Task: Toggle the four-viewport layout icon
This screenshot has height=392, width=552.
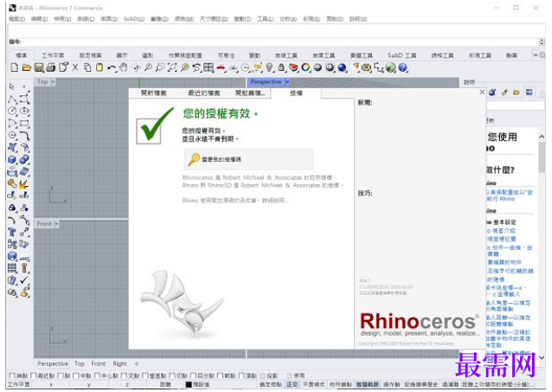Action: coord(209,67)
